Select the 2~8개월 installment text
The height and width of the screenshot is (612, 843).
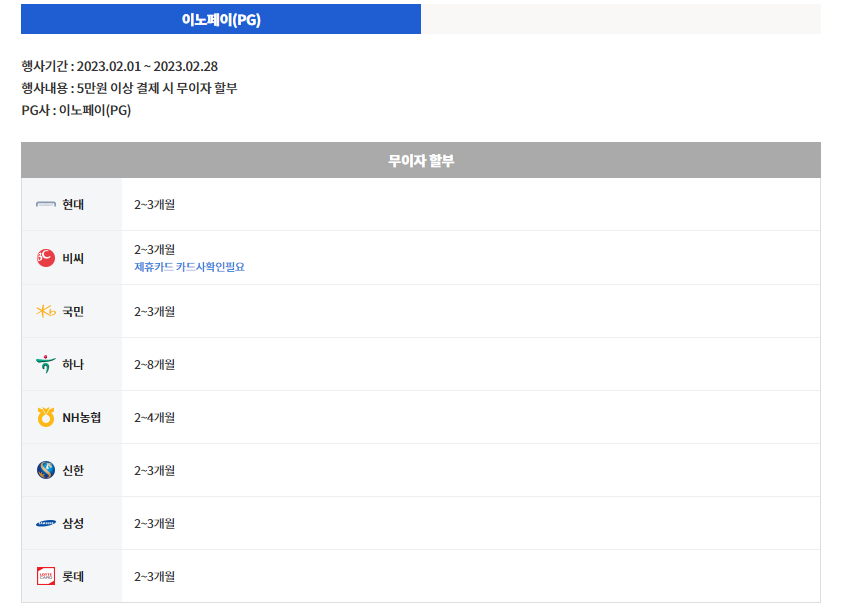155,365
